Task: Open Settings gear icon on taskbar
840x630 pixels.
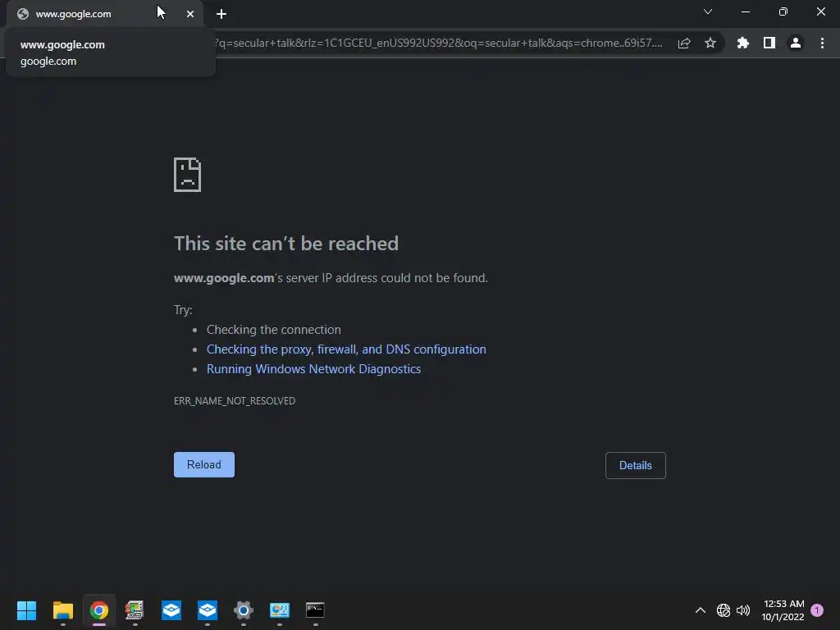Action: [243, 610]
